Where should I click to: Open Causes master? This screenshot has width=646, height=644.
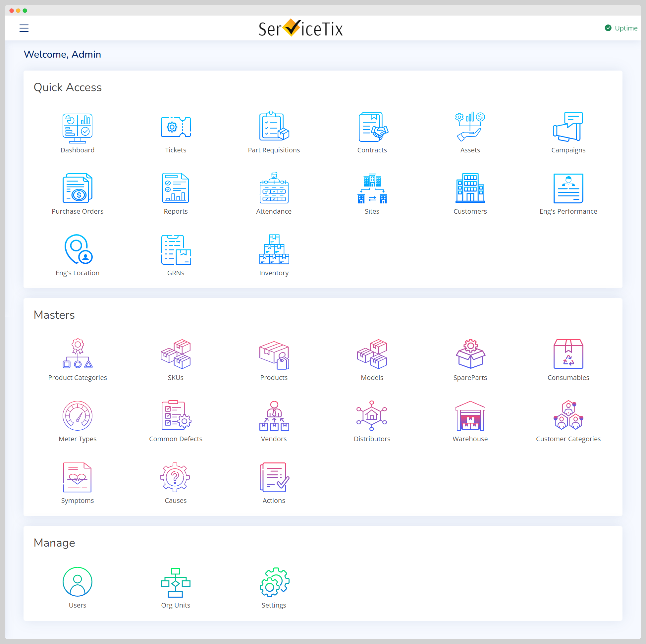coord(175,477)
